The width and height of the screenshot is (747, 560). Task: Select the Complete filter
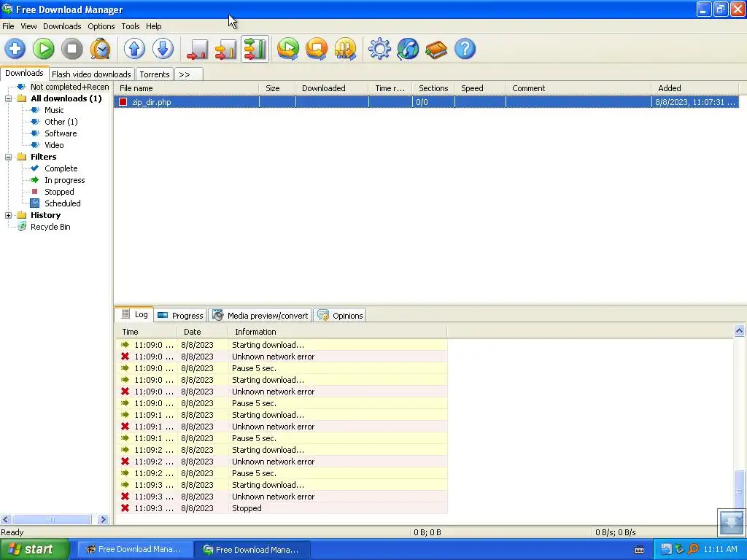[x=61, y=168]
